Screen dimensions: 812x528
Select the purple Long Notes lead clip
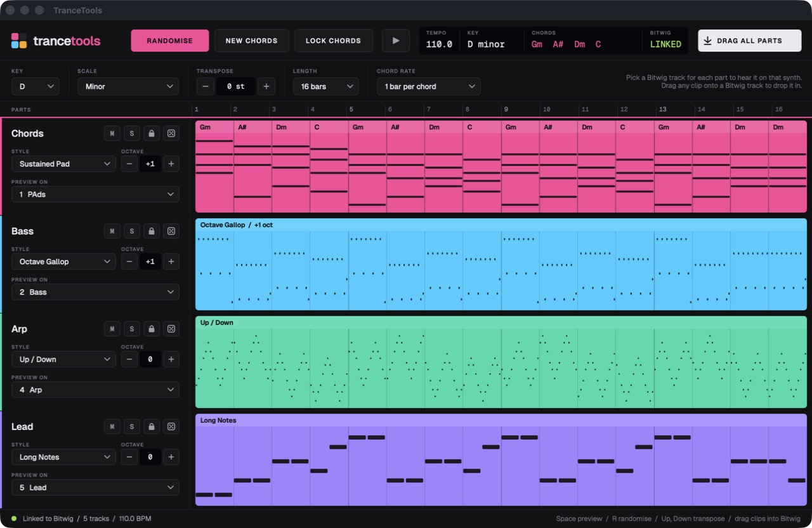[x=501, y=460]
